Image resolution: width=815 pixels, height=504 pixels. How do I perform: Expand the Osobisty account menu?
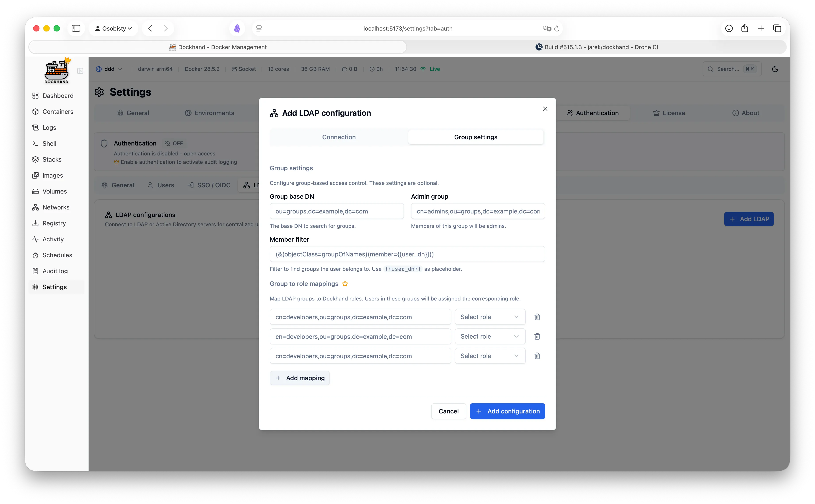click(x=113, y=28)
